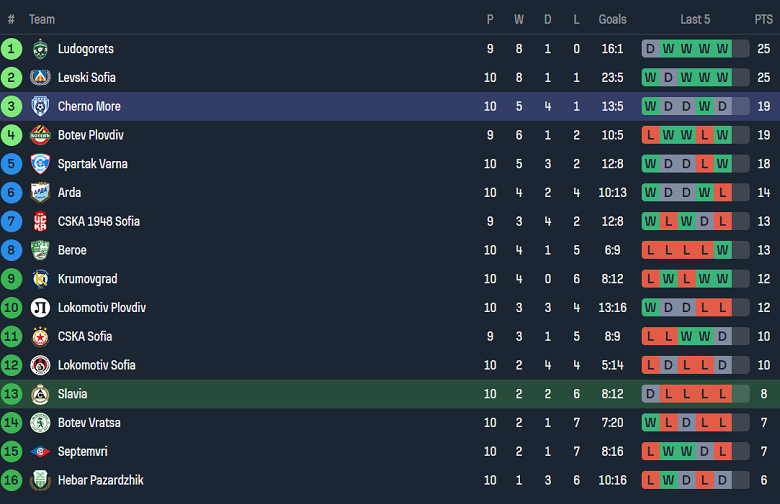Viewport: 780px width, 504px height.
Task: Go to the Krumovgrad team page
Action: [x=87, y=279]
